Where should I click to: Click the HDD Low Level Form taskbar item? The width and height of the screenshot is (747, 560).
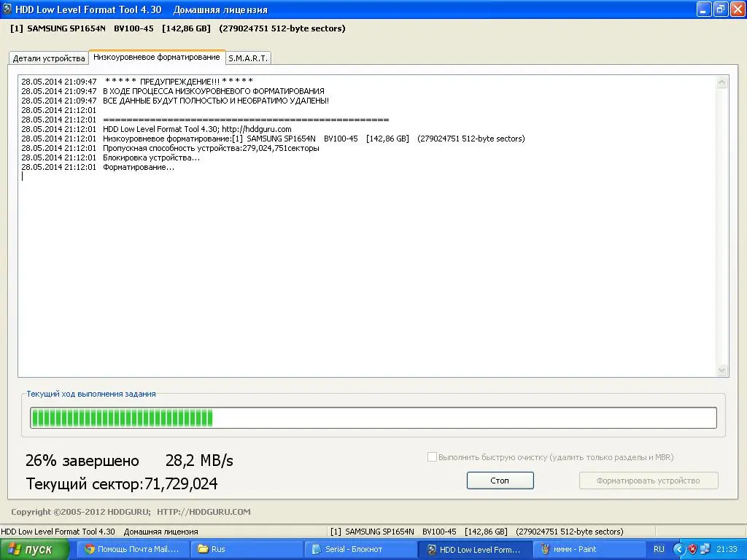point(474,550)
